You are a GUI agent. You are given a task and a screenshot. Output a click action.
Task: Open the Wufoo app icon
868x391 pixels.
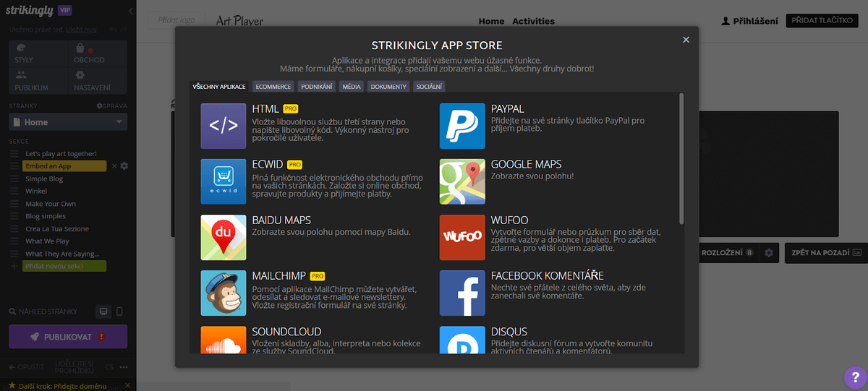[462, 237]
